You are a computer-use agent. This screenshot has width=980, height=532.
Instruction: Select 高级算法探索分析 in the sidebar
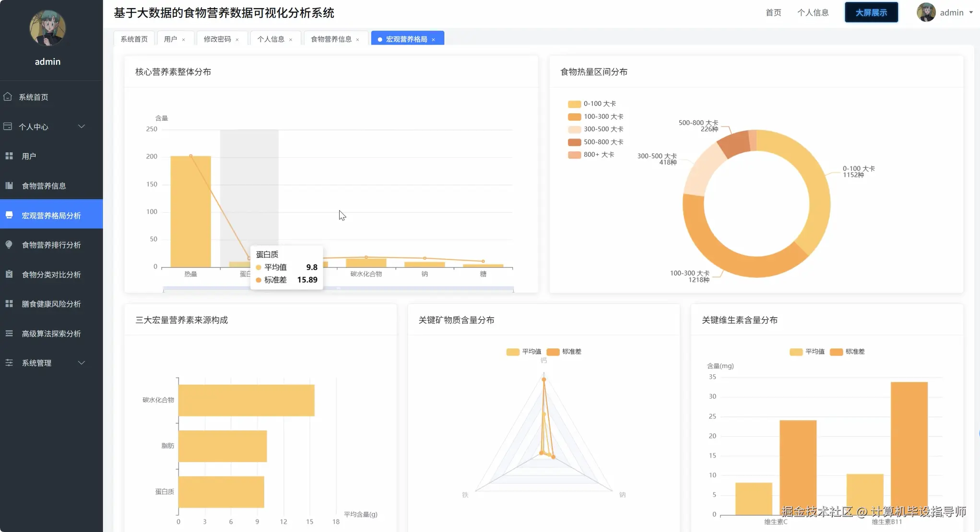pyautogui.click(x=51, y=333)
